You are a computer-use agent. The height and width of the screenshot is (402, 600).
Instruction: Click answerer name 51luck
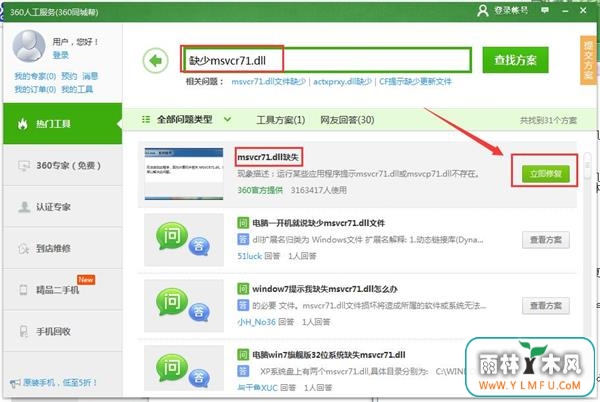click(249, 256)
